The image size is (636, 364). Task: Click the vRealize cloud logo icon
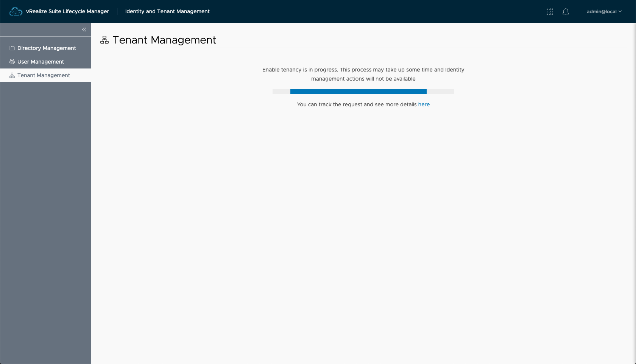click(x=16, y=12)
